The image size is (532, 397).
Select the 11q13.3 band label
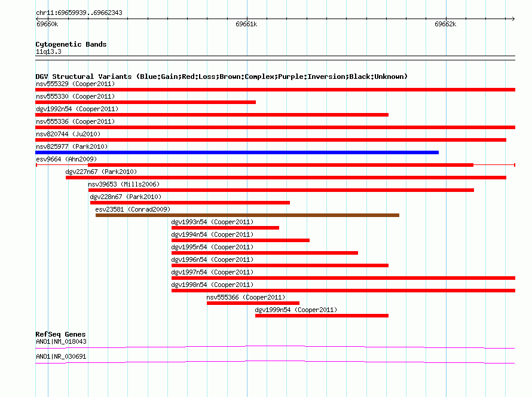pos(48,51)
